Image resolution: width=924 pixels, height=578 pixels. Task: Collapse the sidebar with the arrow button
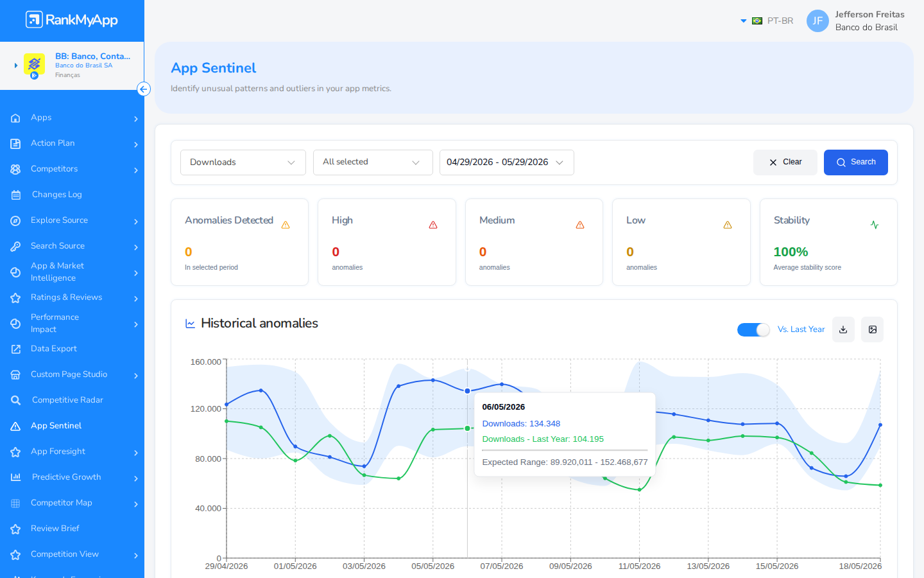[144, 89]
